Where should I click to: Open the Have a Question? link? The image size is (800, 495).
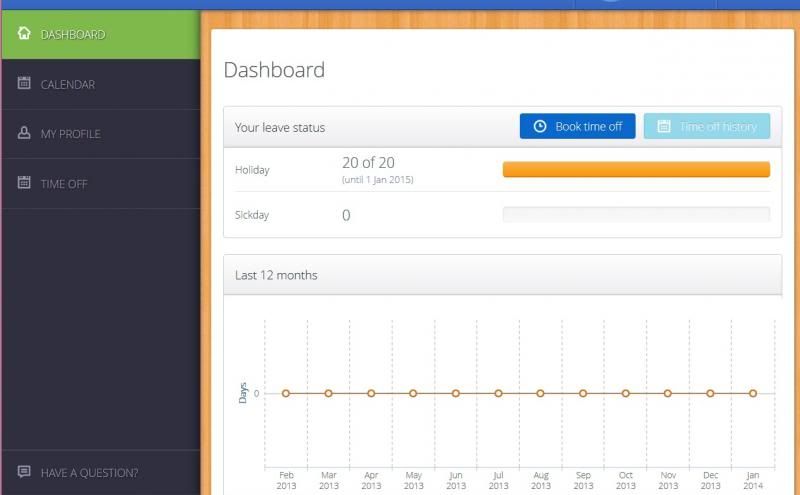pyautogui.click(x=101, y=473)
